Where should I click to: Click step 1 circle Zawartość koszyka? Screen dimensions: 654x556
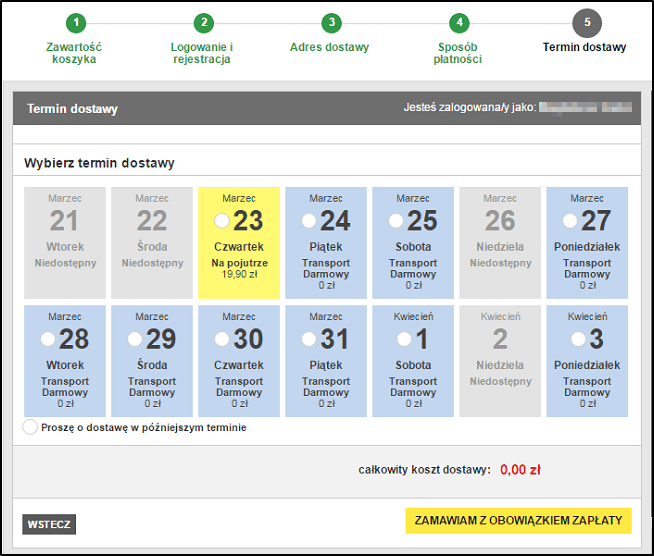(76, 22)
